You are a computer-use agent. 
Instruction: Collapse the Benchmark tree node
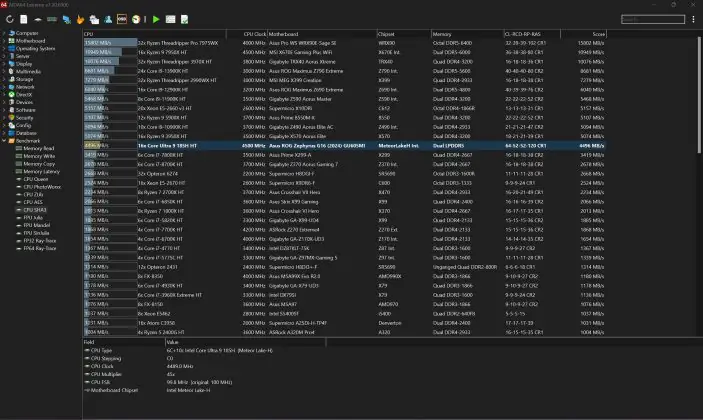pyautogui.click(x=4, y=141)
